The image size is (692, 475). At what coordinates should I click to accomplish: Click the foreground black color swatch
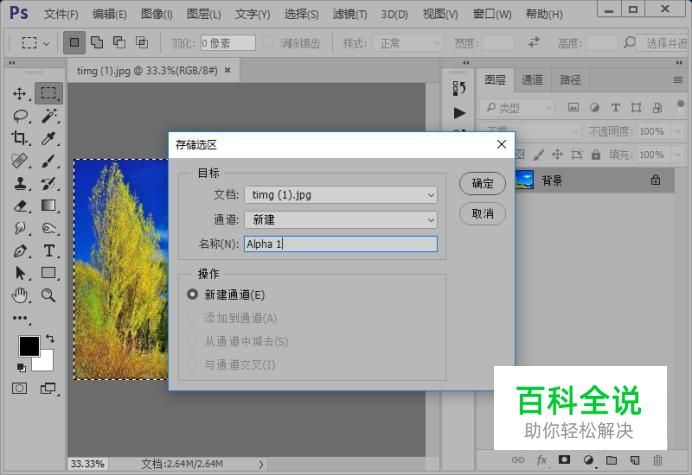click(28, 345)
